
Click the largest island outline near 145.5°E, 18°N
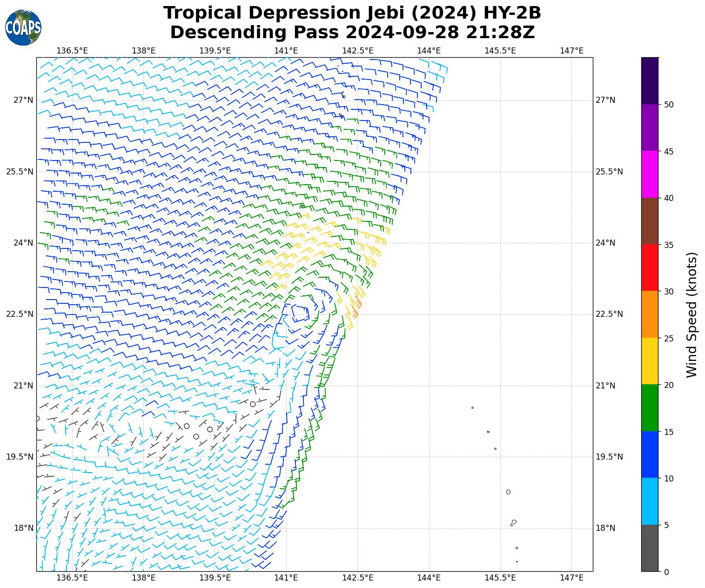513,523
